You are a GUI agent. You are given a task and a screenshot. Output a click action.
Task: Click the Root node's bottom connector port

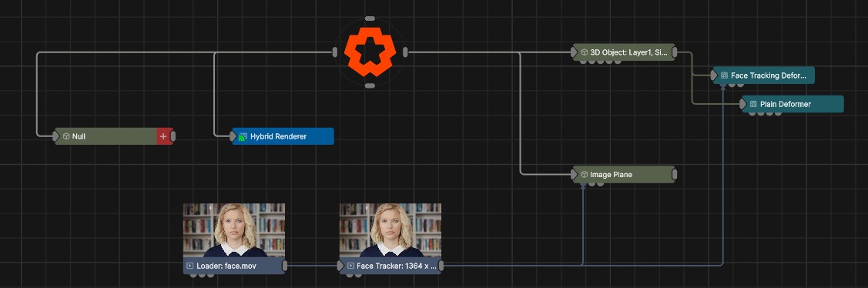point(370,85)
